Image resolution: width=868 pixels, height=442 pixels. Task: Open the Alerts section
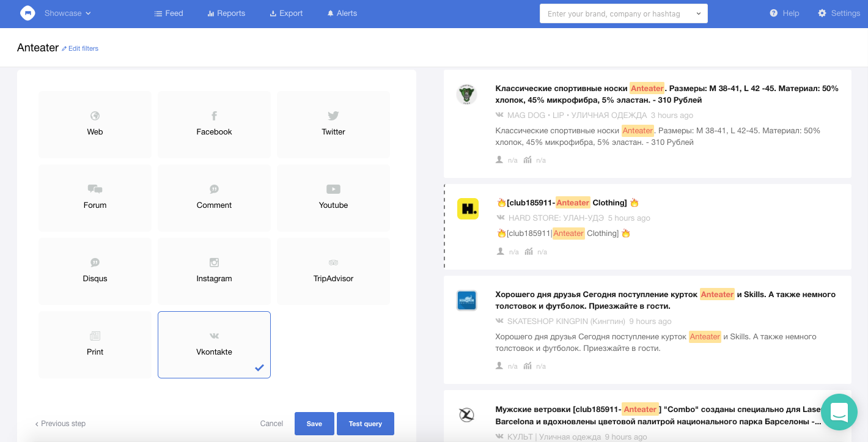(x=342, y=13)
